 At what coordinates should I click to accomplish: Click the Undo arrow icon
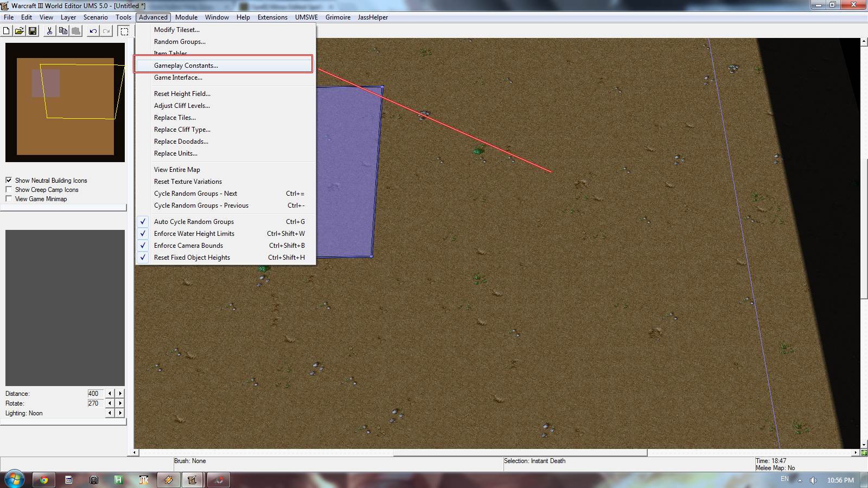pyautogui.click(x=93, y=31)
